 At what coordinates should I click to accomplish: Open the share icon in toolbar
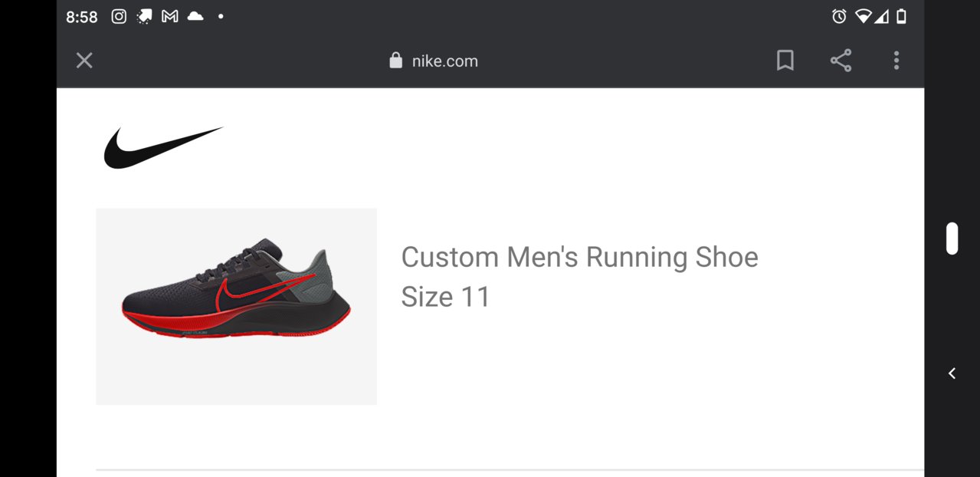tap(841, 61)
